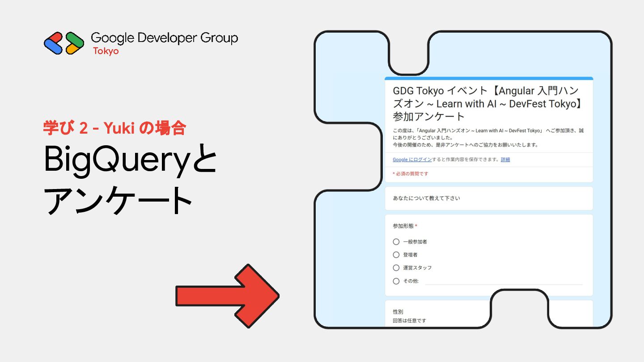The width and height of the screenshot is (644, 362).
Task: Click the BigQueryと heading line
Action: [130, 160]
